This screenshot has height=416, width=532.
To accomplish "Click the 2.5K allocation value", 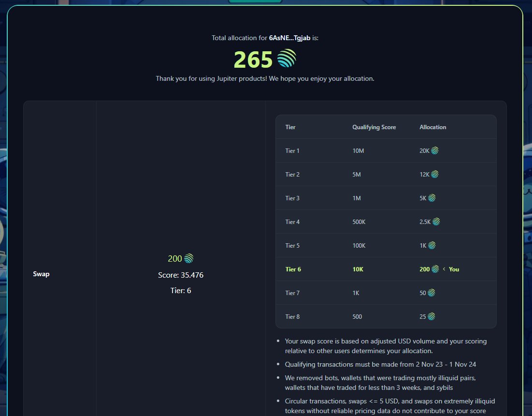I will coord(425,222).
